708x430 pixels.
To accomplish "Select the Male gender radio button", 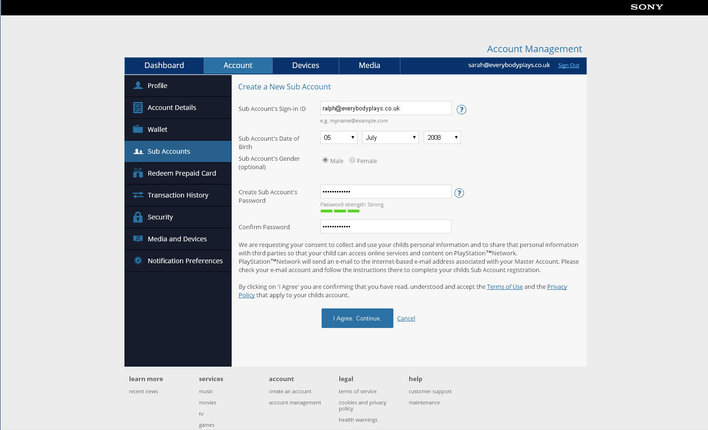I will click(325, 160).
